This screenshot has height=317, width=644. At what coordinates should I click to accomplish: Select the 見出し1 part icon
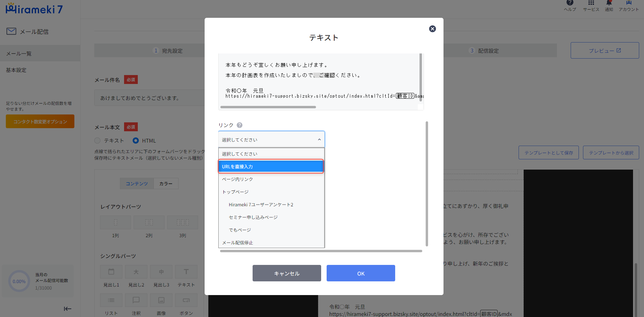(x=111, y=272)
